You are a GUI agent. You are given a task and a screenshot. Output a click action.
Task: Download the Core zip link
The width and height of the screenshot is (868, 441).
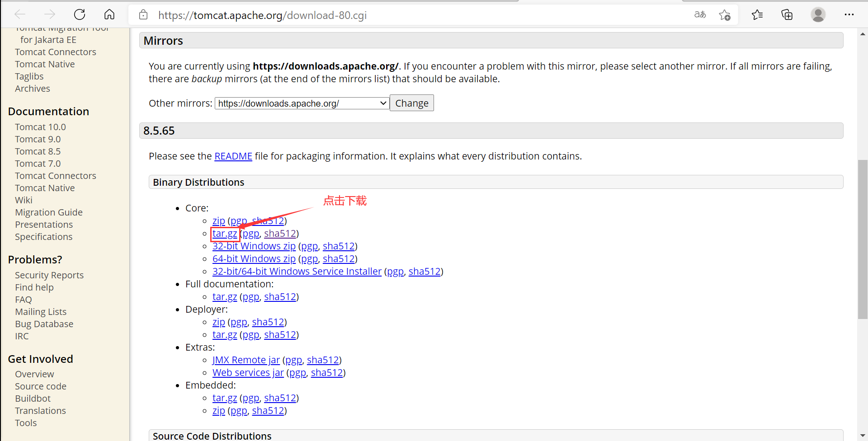click(x=219, y=221)
